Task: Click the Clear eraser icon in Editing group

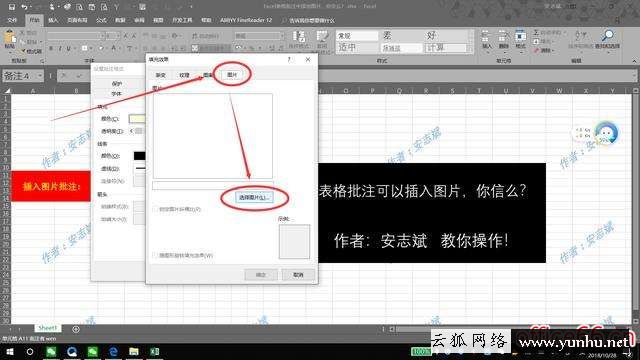Action: (x=536, y=51)
